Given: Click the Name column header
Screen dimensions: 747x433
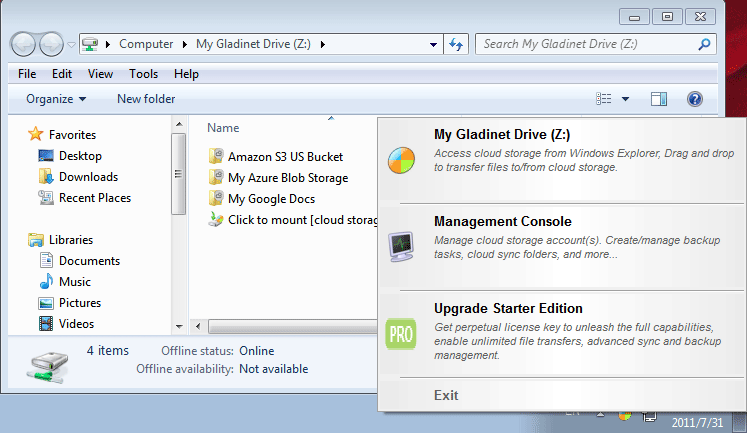Looking at the screenshot, I should [x=223, y=128].
